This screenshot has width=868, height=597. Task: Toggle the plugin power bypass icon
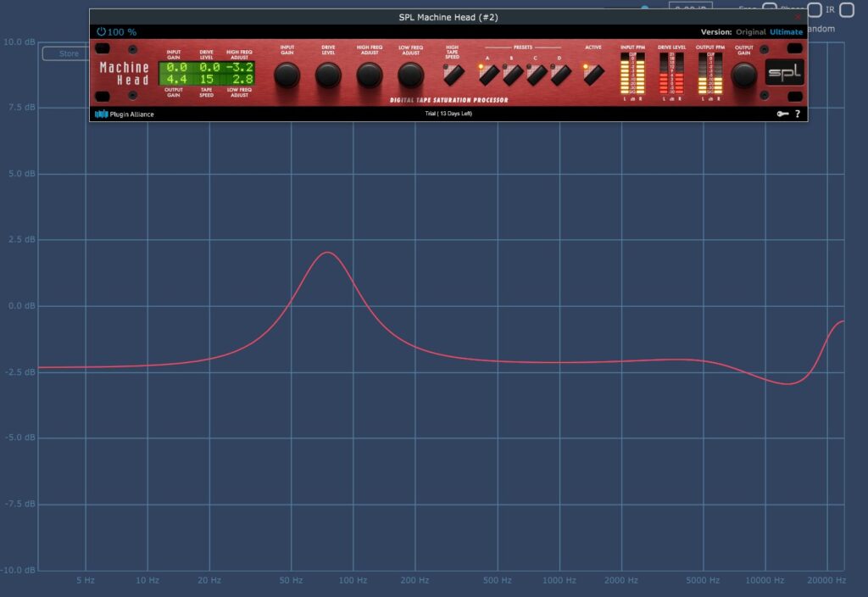[101, 32]
